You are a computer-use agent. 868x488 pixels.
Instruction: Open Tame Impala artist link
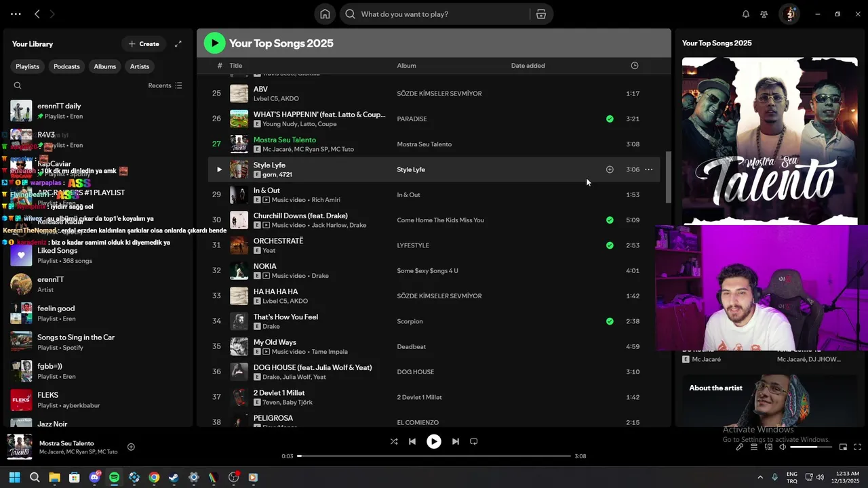[x=330, y=352]
